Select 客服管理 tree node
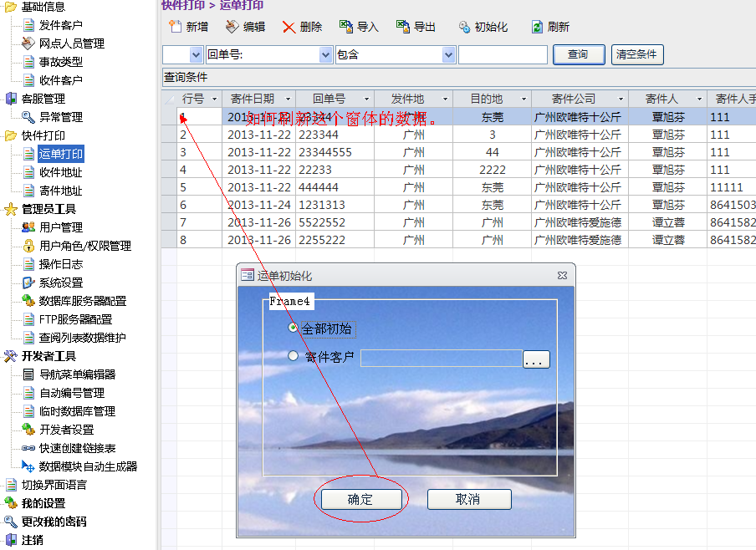Screen dimensions: 756x550 click(x=43, y=99)
